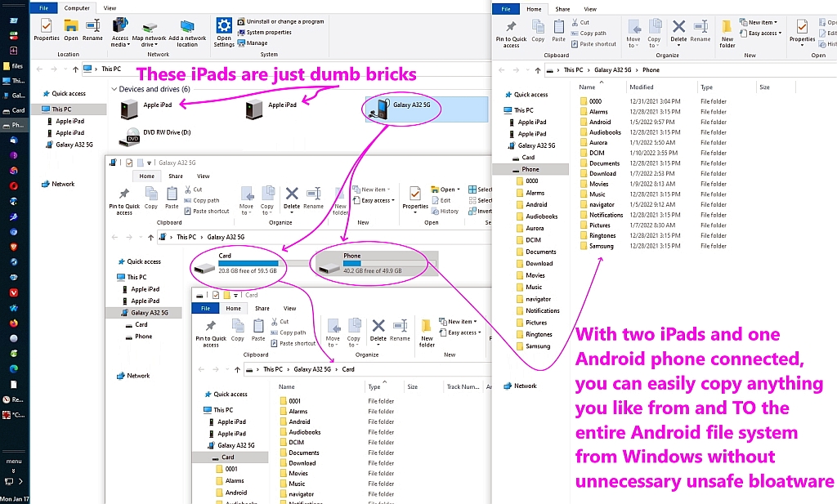Click Delete icon in Phone window ribbon
The width and height of the screenshot is (837, 504).
tap(678, 31)
